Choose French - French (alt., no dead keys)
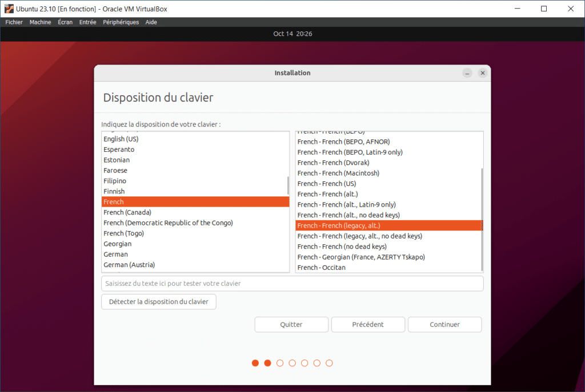Viewport: 585px width, 392px height. point(388,215)
